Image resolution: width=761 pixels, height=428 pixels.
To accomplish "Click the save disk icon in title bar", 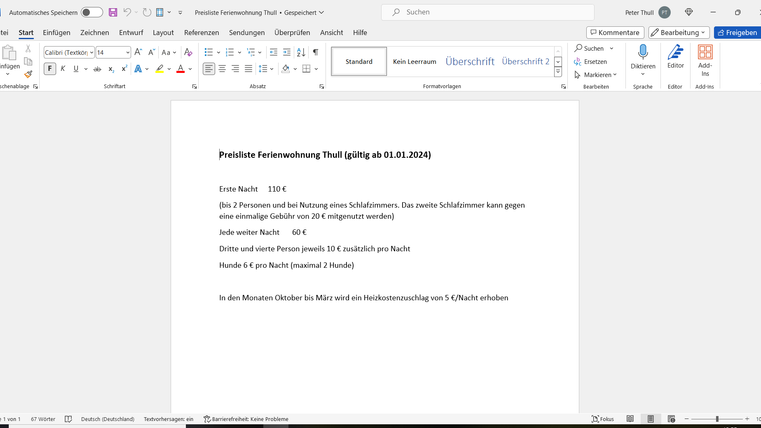I will tap(113, 12).
